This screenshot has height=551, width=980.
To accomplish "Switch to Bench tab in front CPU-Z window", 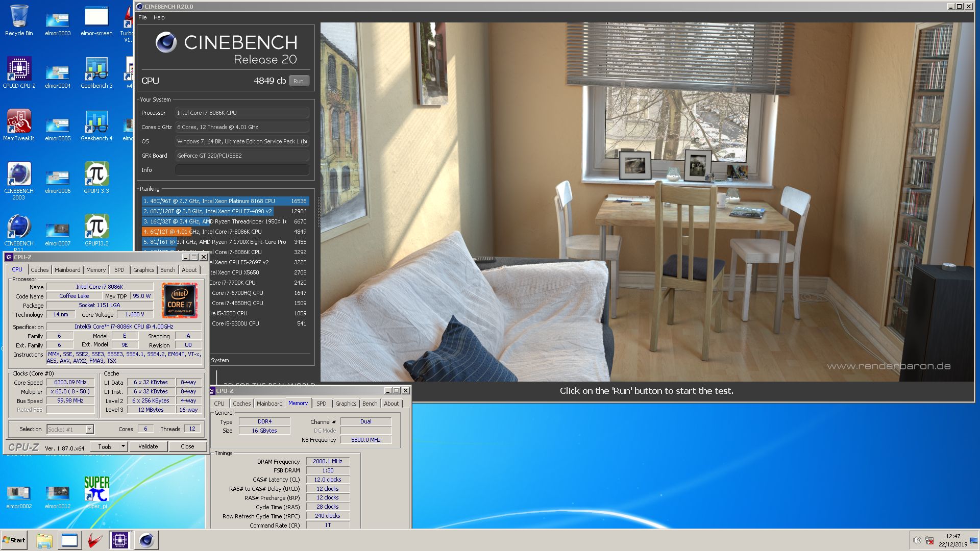I will pyautogui.click(x=168, y=270).
